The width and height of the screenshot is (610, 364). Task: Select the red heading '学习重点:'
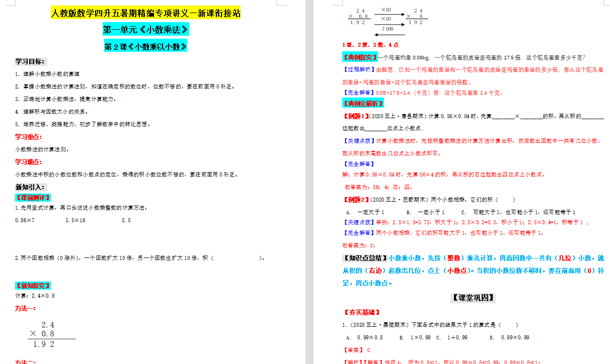29,137
